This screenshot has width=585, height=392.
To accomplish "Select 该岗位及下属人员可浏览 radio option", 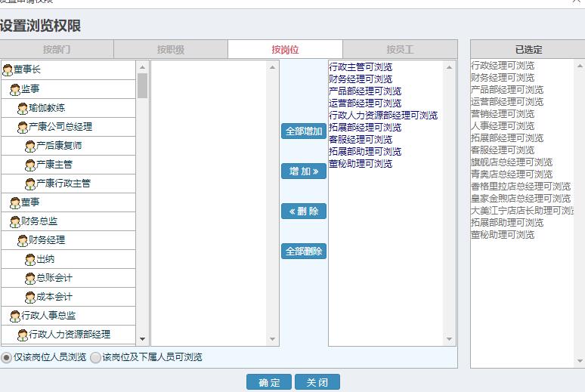I will click(x=95, y=357).
